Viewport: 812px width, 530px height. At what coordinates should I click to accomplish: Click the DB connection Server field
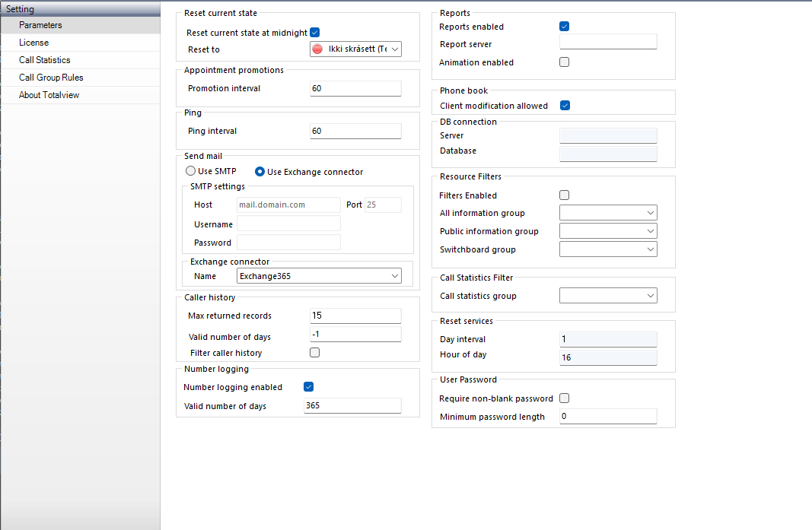pyautogui.click(x=609, y=135)
